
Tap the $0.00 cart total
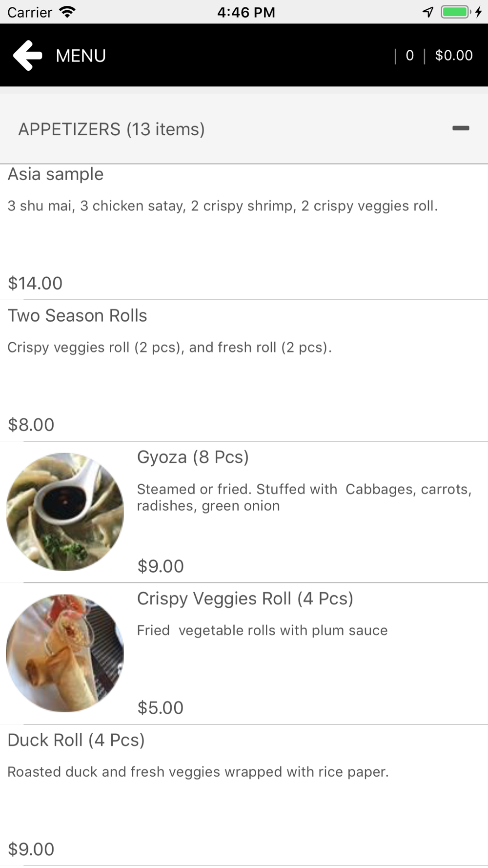pyautogui.click(x=454, y=56)
